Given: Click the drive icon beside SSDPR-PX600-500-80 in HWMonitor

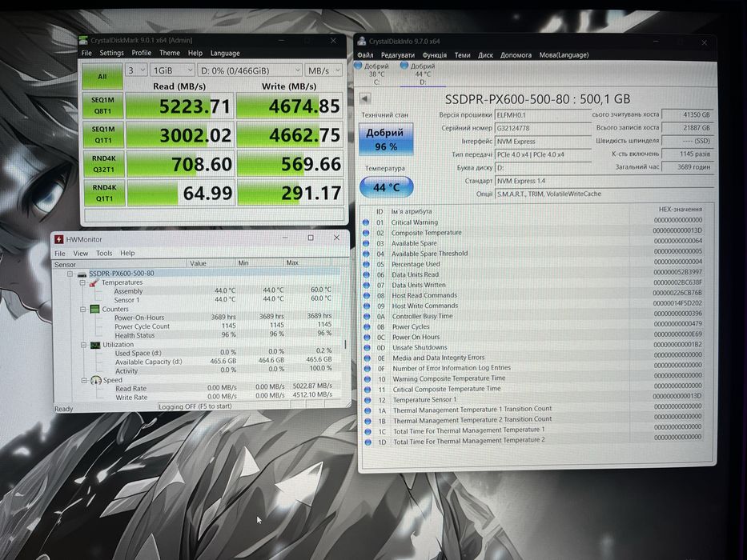Looking at the screenshot, I should tap(82, 274).
